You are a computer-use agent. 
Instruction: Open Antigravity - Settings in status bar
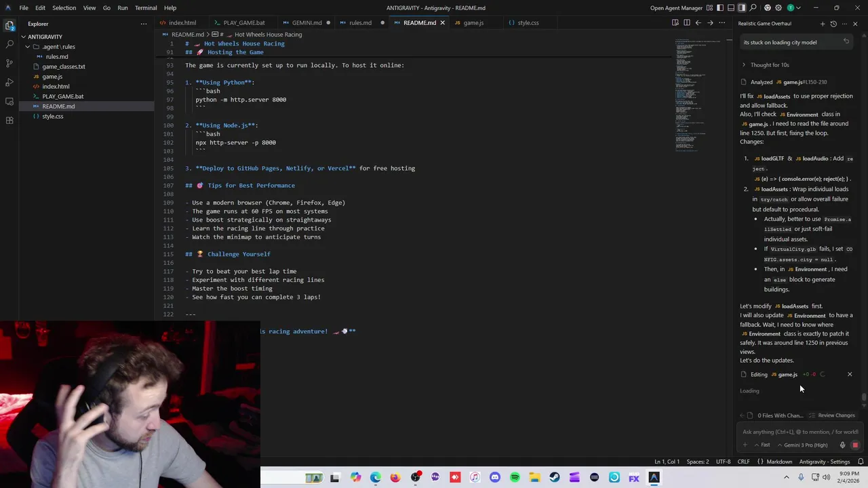[x=824, y=462]
